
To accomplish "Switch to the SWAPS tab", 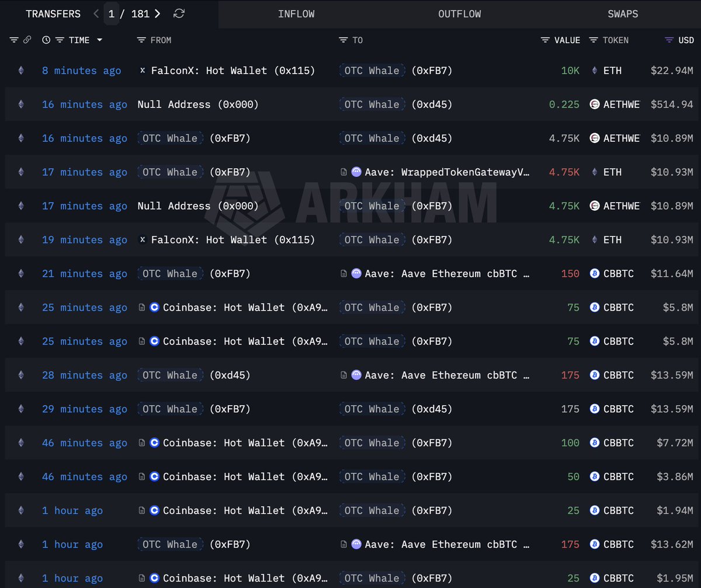I will tap(623, 14).
